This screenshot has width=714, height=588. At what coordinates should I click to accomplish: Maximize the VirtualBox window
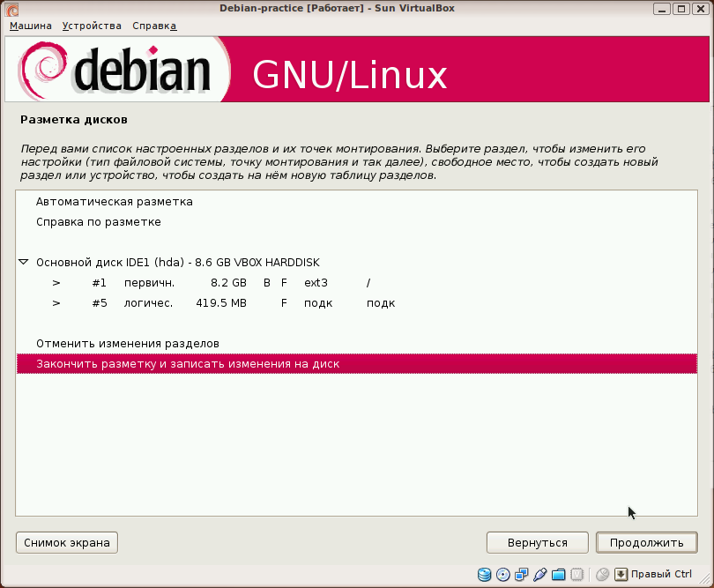point(681,9)
